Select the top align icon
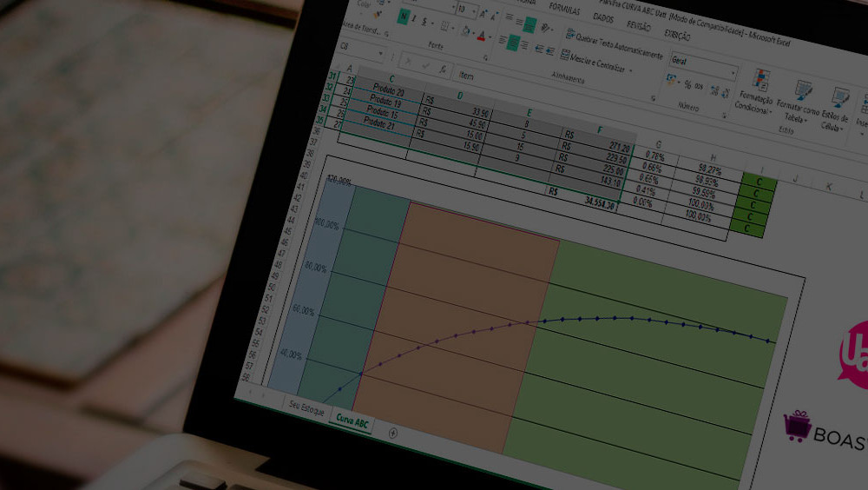The image size is (868, 490). coord(509,17)
